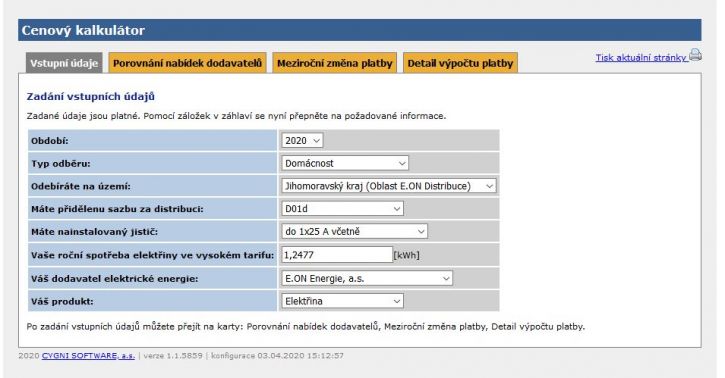This screenshot has height=378, width=725.
Task: Click the Období row label
Action: pyautogui.click(x=49, y=140)
